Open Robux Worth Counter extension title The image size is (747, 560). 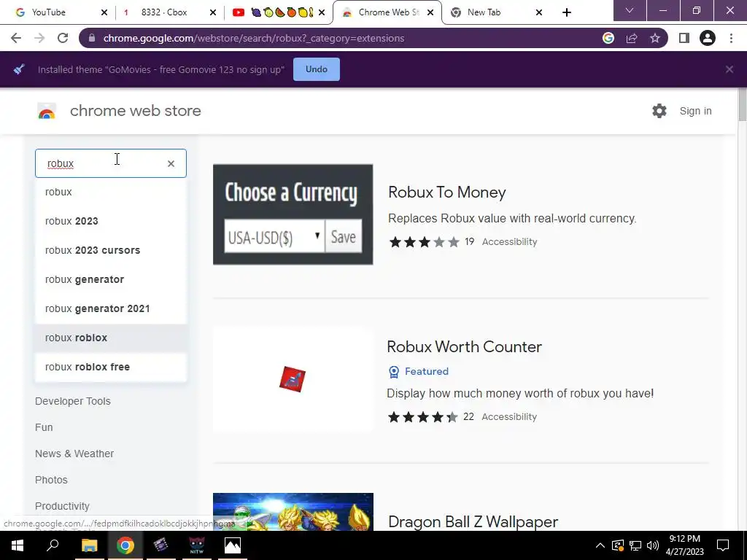pyautogui.click(x=464, y=346)
